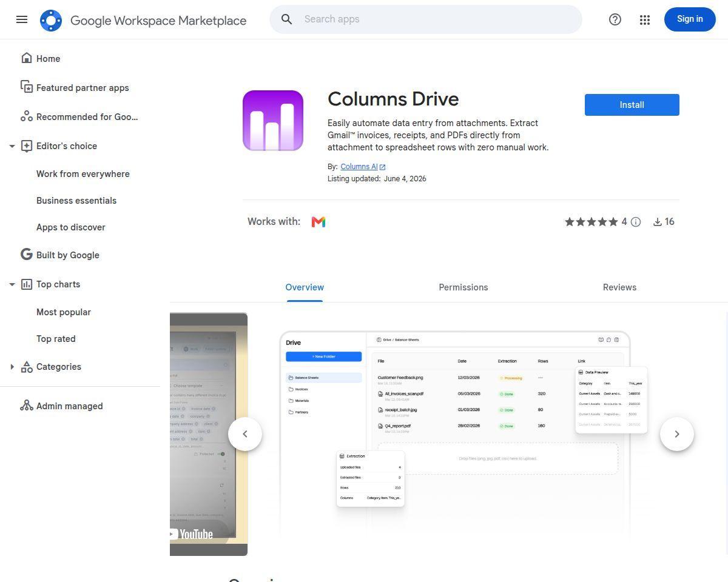Switch to the Permissions tab
Viewport: 728px width, 582px height.
(x=463, y=287)
